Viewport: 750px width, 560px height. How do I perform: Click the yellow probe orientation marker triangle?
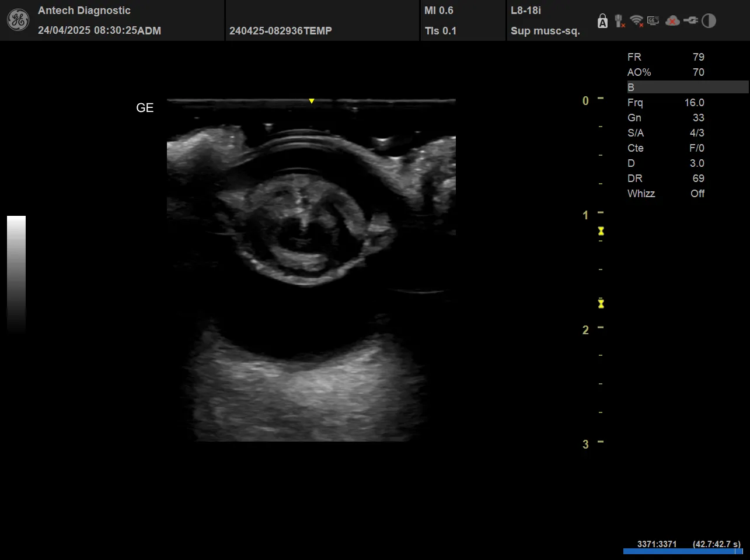(312, 101)
